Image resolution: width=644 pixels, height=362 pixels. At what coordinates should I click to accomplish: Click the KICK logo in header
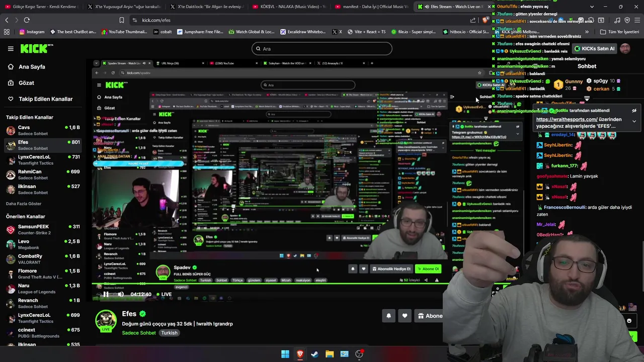coord(36,48)
